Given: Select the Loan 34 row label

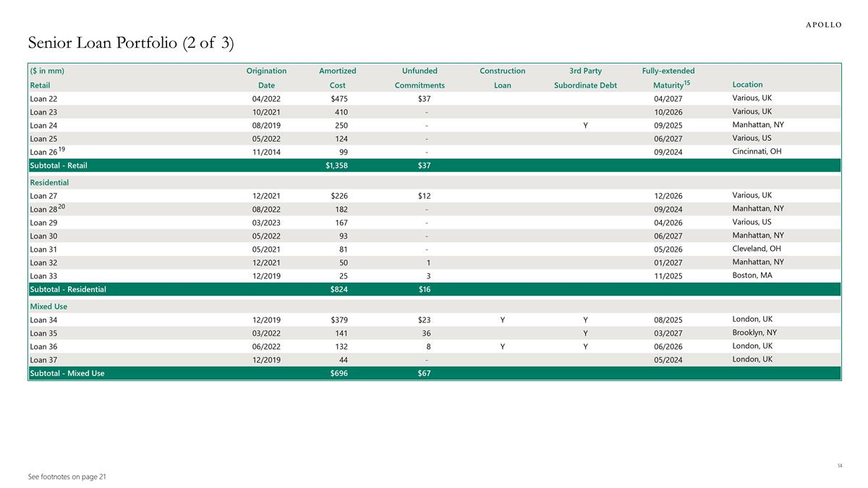Looking at the screenshot, I should coord(43,320).
